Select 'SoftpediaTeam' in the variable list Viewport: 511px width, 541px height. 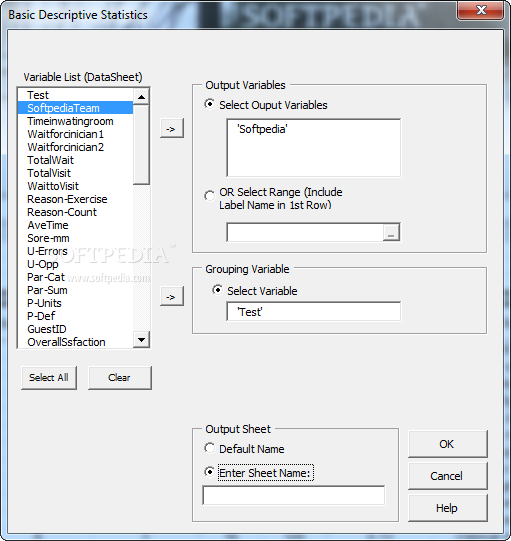click(75, 108)
